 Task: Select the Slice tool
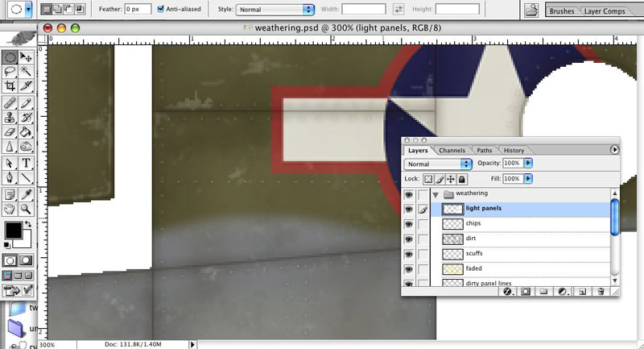click(26, 85)
